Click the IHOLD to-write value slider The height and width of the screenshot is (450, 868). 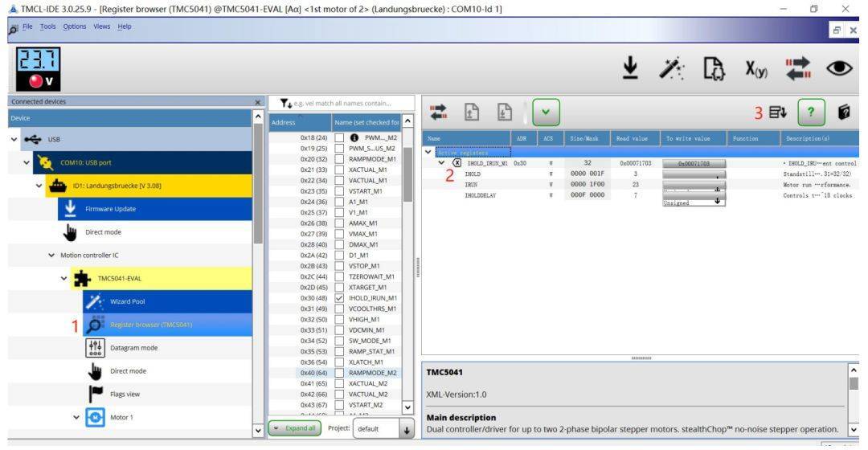tap(693, 174)
